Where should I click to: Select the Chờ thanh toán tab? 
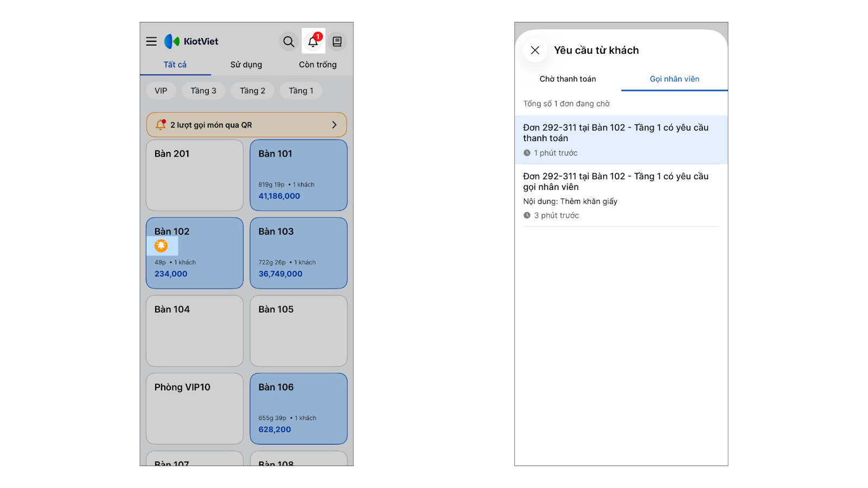click(567, 79)
